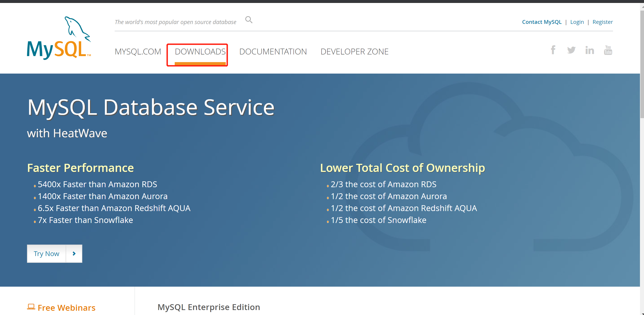This screenshot has height=315, width=644.
Task: Open the DEVELOPER ZONE tab
Action: point(354,52)
